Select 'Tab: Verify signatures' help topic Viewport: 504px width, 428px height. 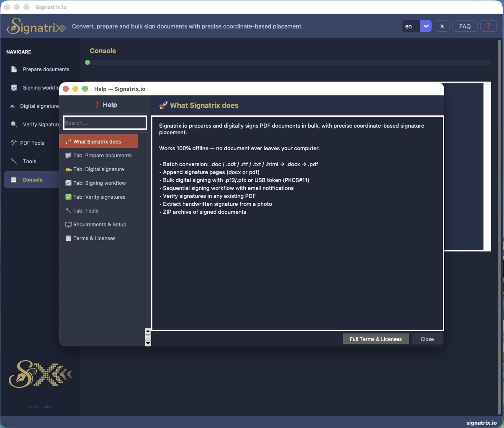[x=98, y=197]
